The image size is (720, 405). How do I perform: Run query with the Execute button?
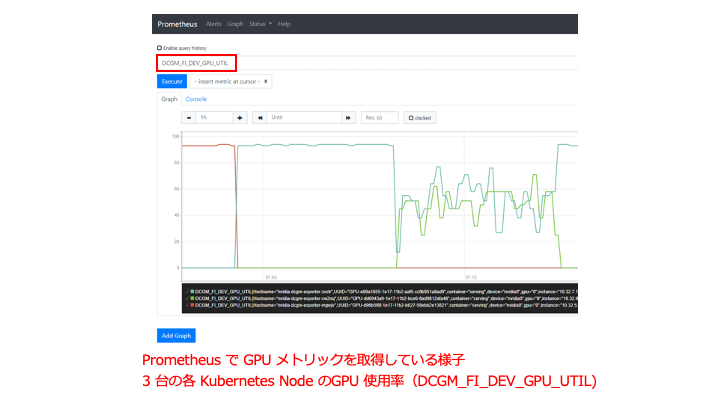tap(172, 81)
